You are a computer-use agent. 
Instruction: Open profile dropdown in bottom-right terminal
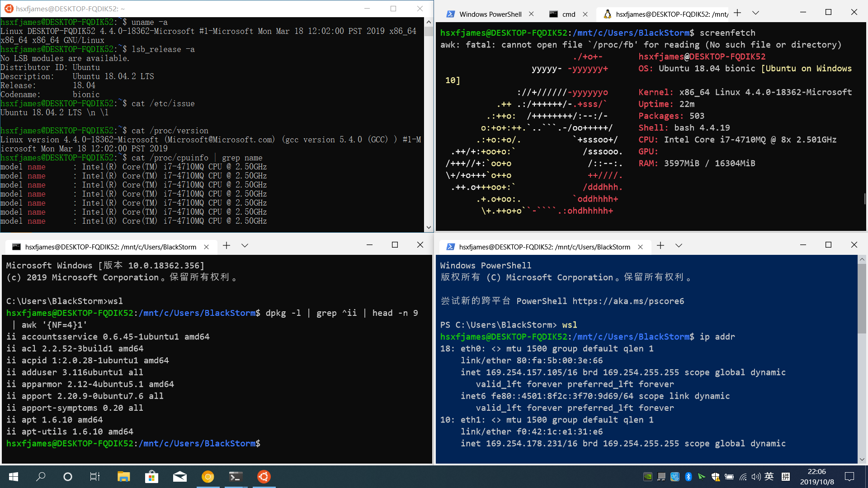[x=679, y=245]
